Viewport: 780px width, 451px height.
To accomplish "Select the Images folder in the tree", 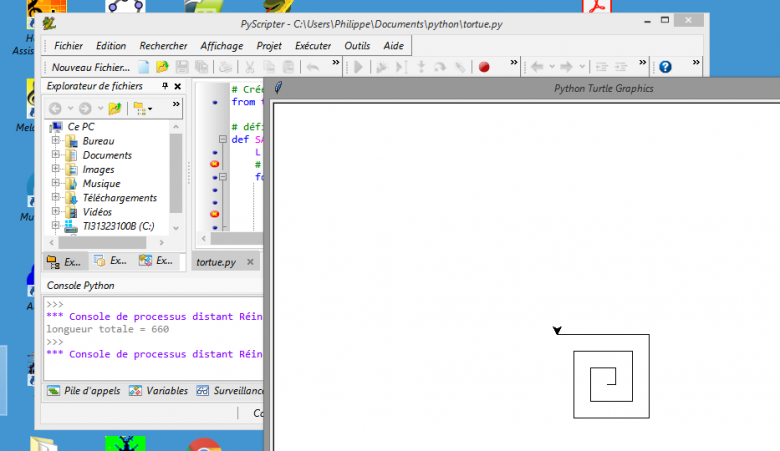I will [98, 170].
